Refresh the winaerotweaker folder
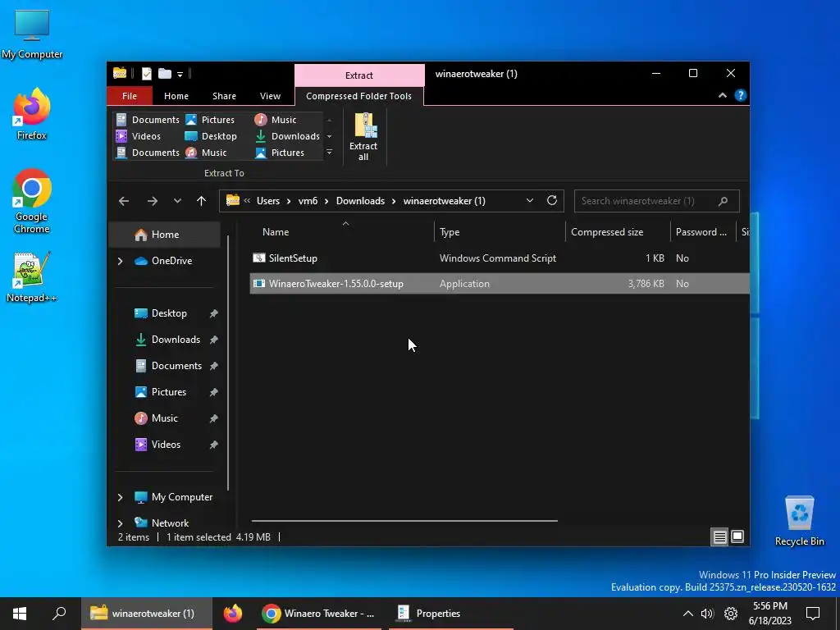 (552, 200)
